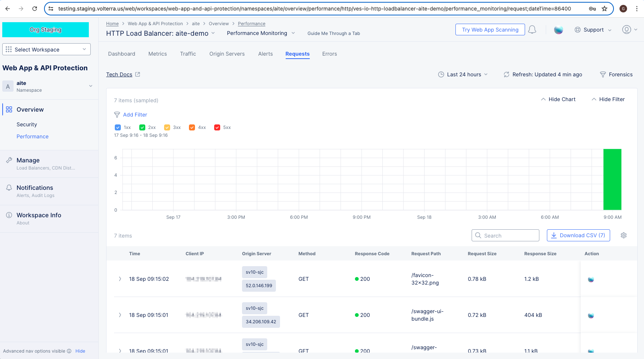This screenshot has height=359, width=644.
Task: Open the Errors tab
Action: pos(329,54)
